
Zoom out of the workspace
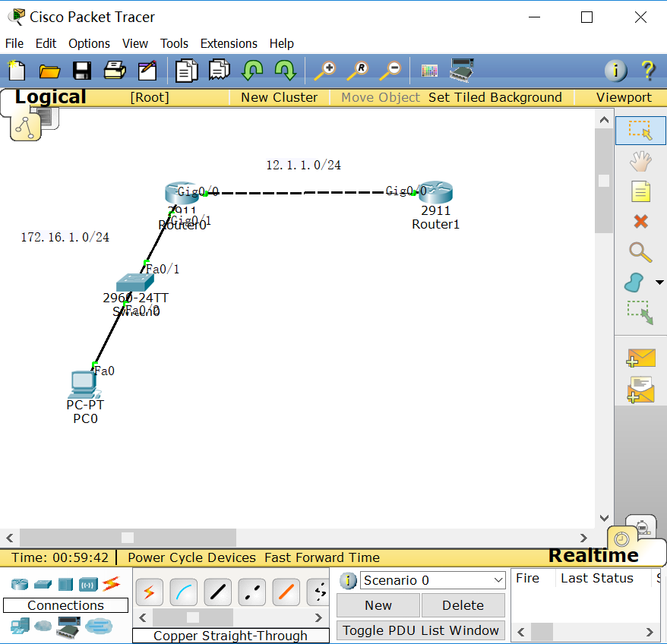tap(390, 71)
